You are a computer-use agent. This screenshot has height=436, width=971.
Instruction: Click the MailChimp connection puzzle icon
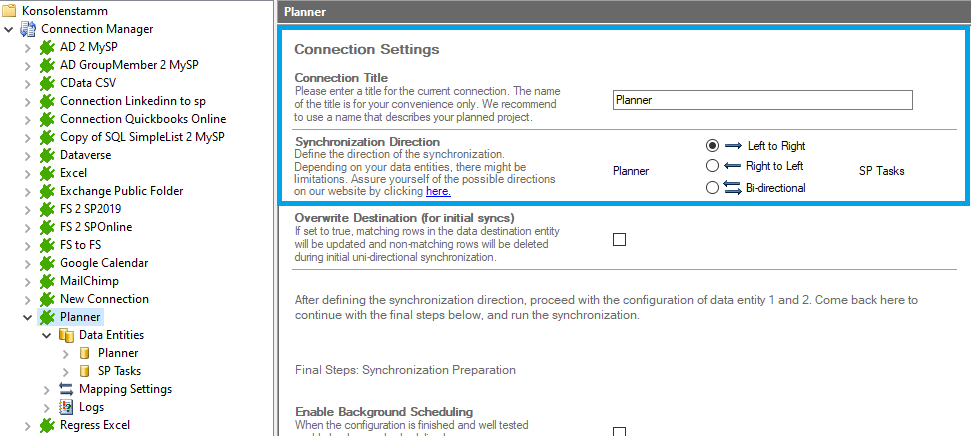tap(47, 281)
